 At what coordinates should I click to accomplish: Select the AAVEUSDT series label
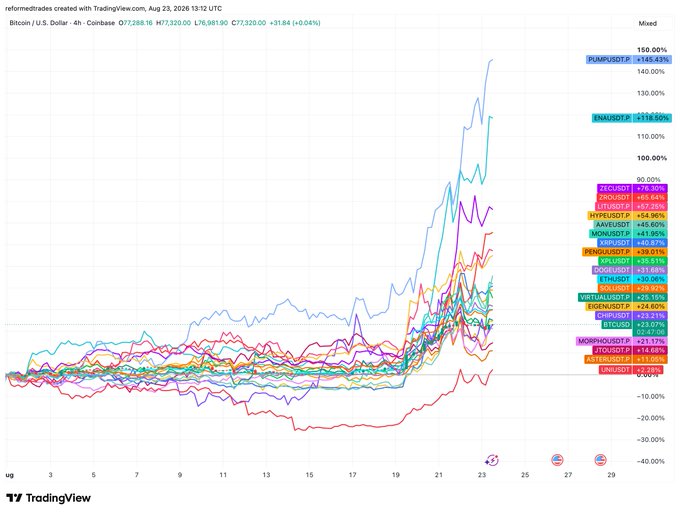click(612, 225)
